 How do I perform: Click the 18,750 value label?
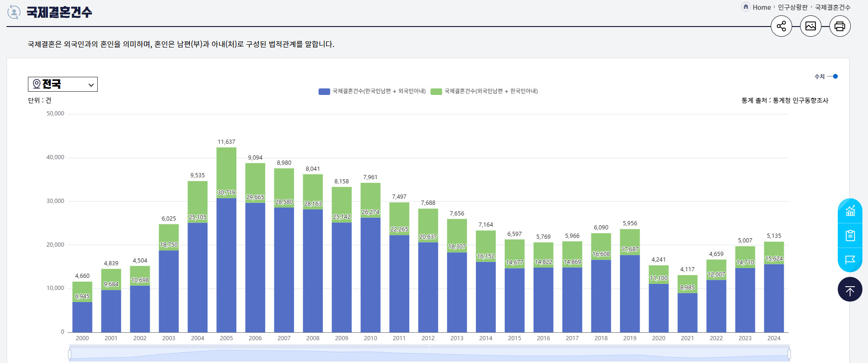[169, 245]
